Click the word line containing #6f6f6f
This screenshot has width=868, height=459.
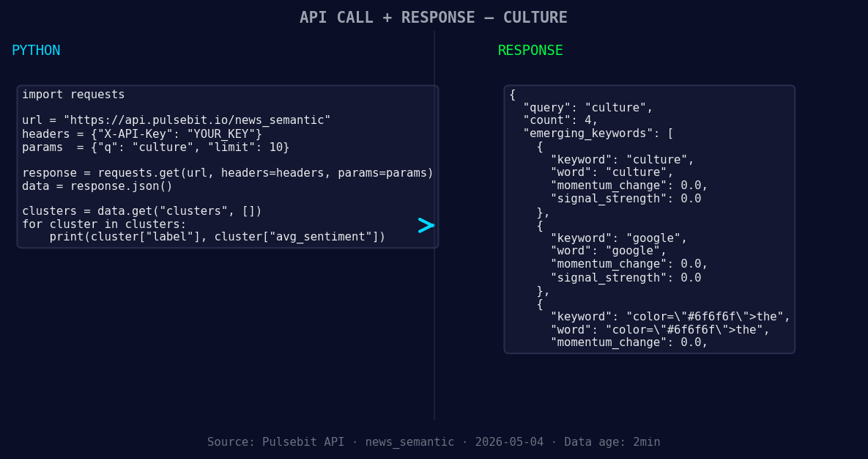[661, 330]
